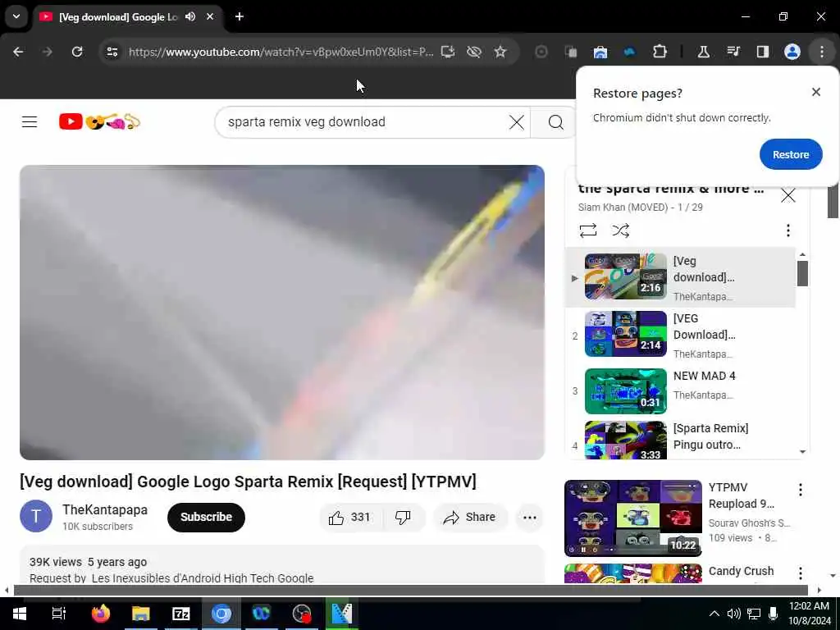
Task: Open YouTube hamburger guide menu
Action: 30,122
